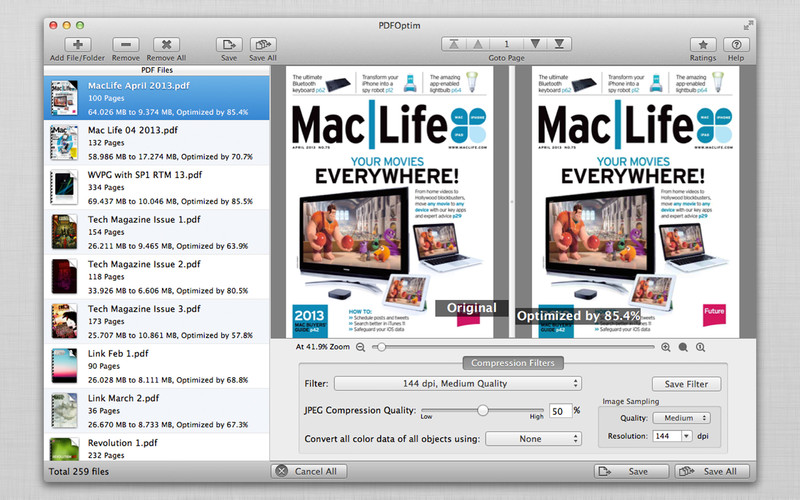Image resolution: width=800 pixels, height=500 pixels.
Task: Click the Original preview page
Action: [389, 202]
